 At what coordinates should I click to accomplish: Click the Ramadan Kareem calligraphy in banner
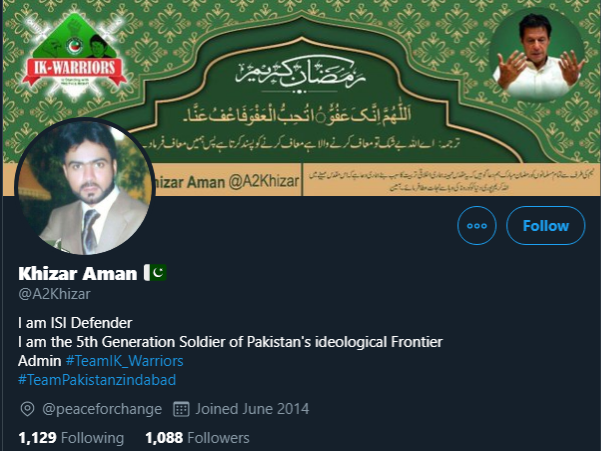pos(301,74)
